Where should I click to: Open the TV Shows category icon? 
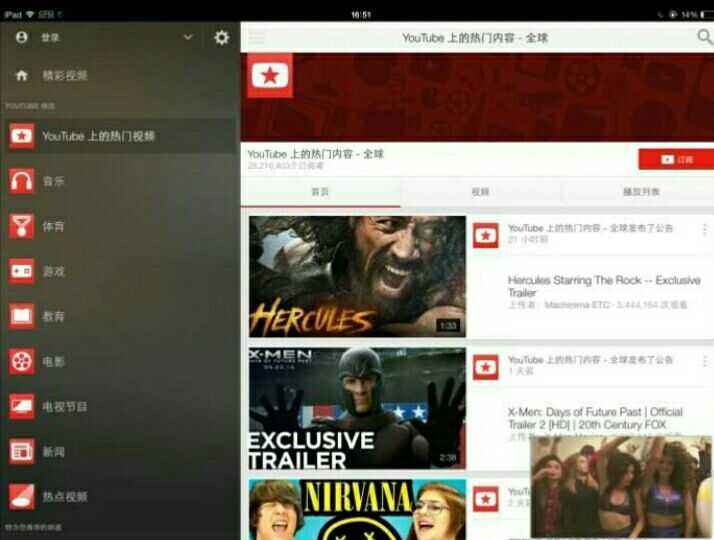tap(21, 406)
